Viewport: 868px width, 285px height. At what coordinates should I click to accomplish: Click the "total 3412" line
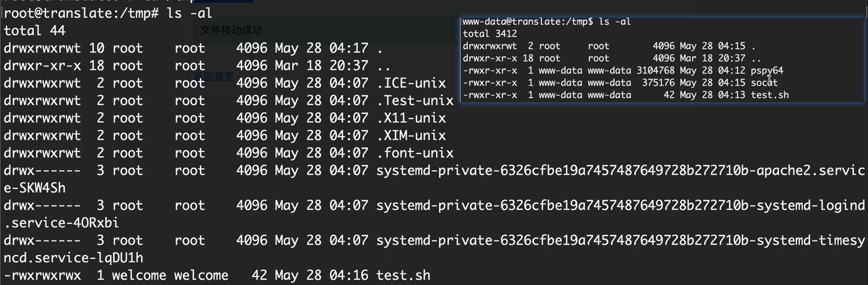(490, 34)
